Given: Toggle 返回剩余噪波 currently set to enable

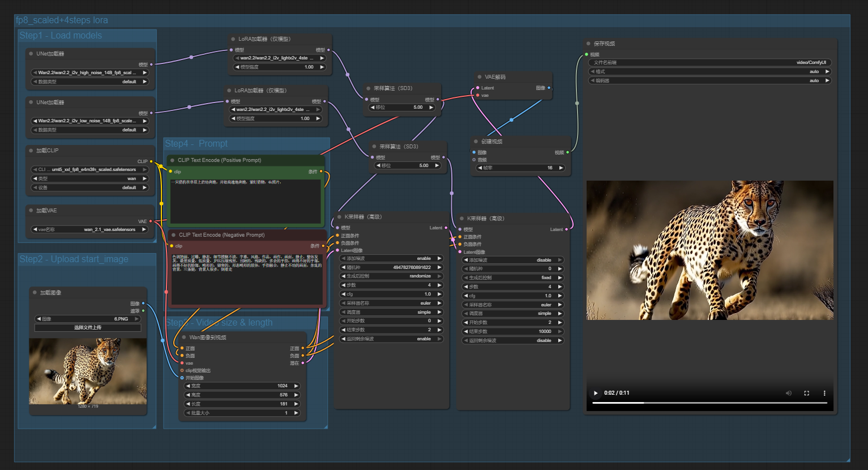Looking at the screenshot, I should [391, 339].
